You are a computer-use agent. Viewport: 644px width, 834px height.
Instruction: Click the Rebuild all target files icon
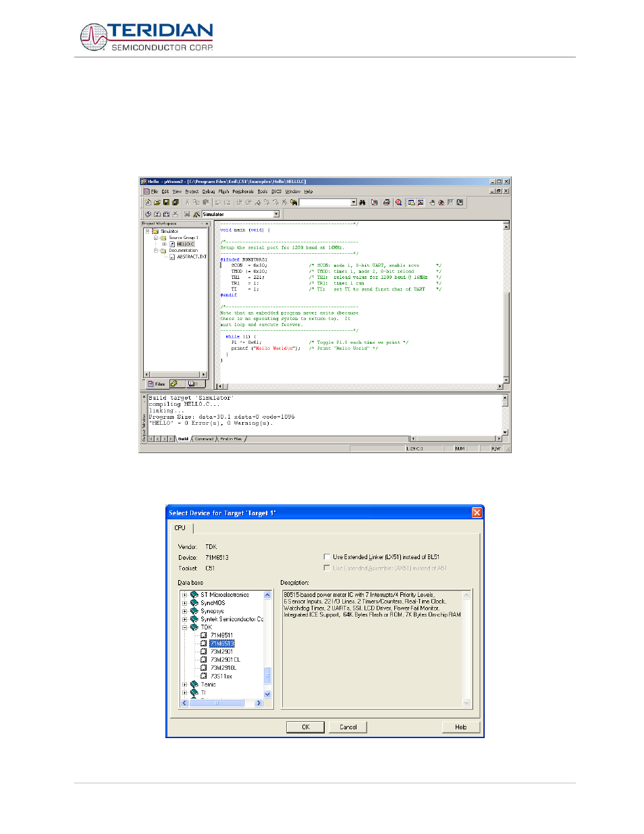pos(166,214)
